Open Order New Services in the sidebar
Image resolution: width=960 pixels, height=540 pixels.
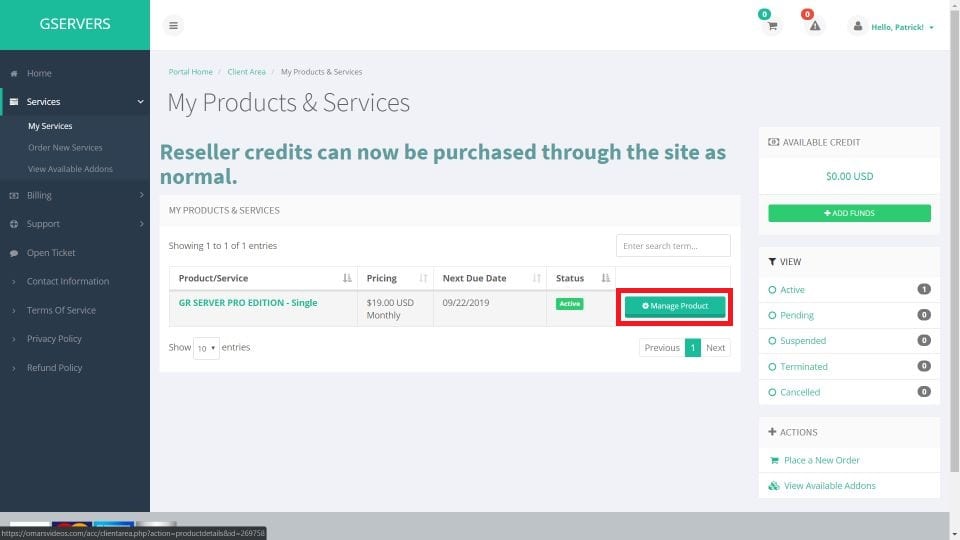(65, 148)
